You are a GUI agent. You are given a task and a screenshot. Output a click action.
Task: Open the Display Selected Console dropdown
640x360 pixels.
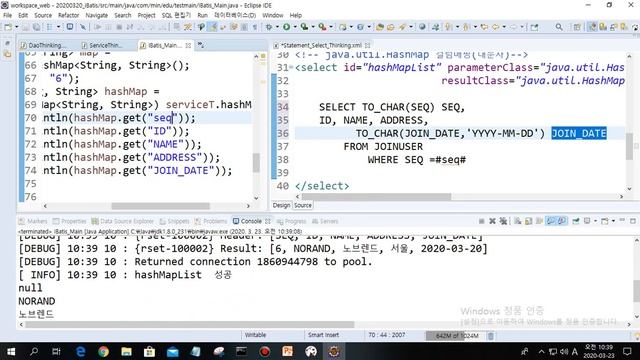[595, 221]
